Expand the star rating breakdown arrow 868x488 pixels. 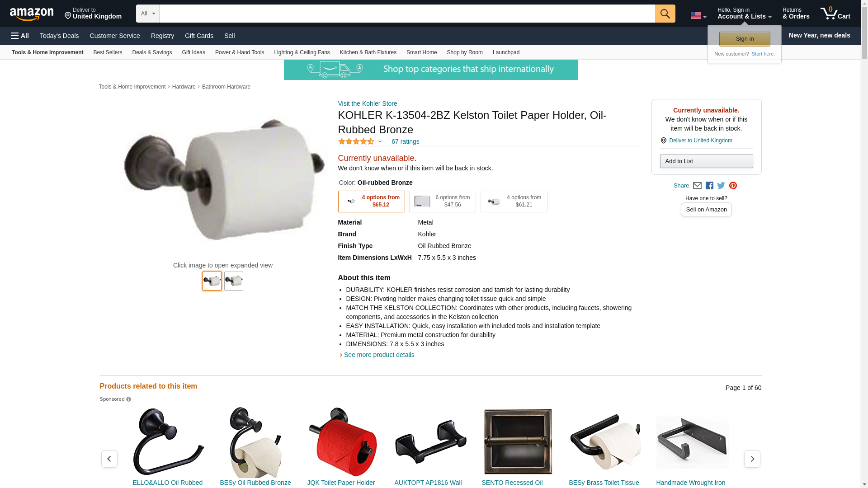coord(380,141)
